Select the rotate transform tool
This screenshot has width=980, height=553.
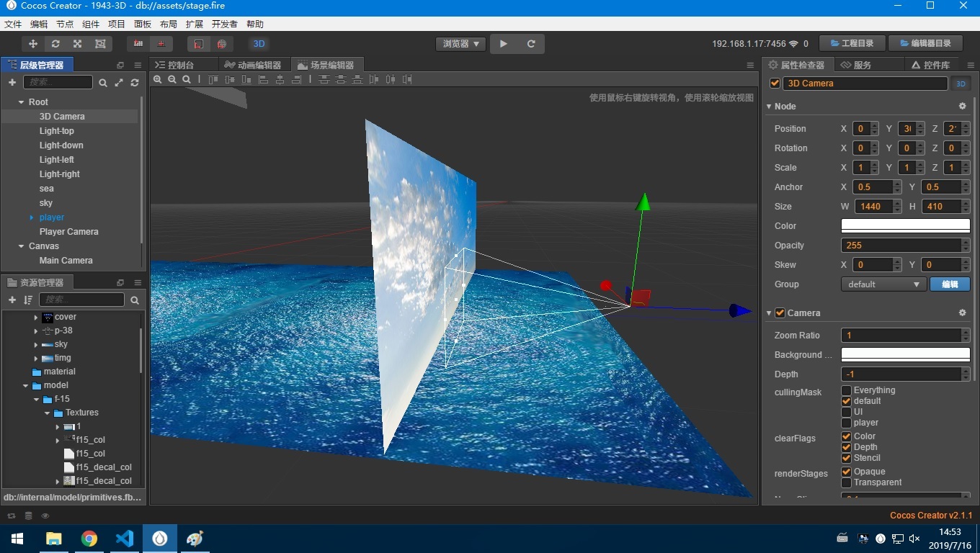pyautogui.click(x=55, y=44)
